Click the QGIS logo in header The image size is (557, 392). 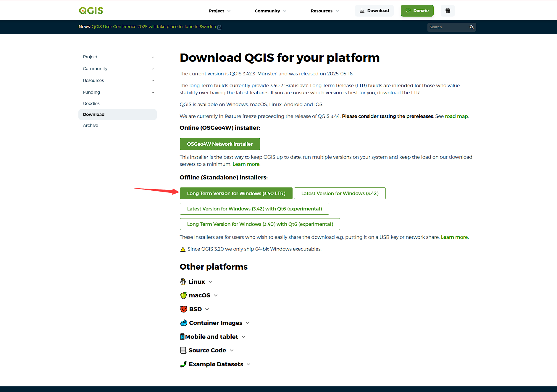(x=91, y=11)
